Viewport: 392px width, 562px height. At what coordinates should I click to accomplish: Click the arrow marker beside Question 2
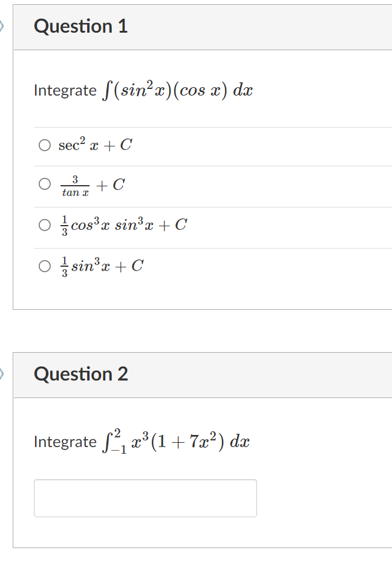pos(2,373)
